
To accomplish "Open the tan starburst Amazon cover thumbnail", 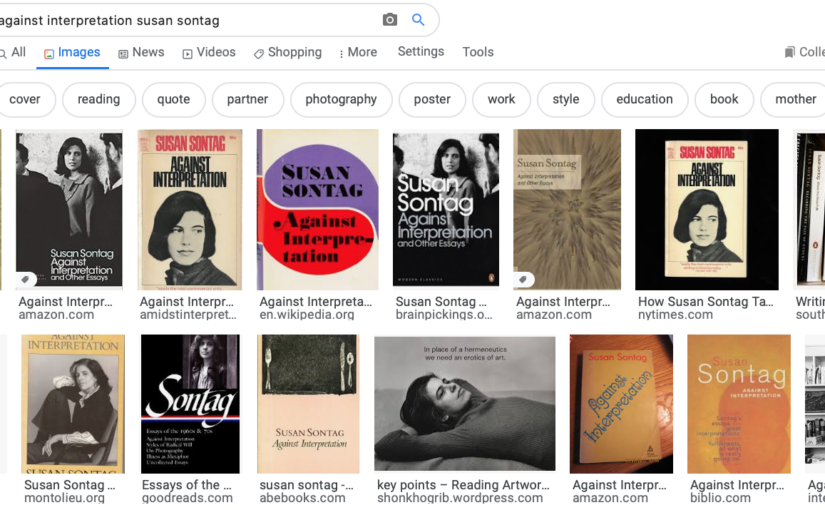I will pyautogui.click(x=567, y=209).
